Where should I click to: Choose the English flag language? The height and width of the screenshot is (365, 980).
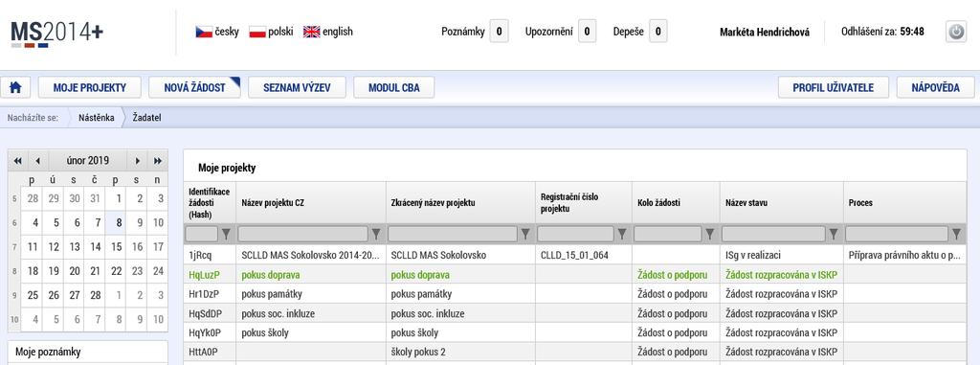pyautogui.click(x=311, y=32)
